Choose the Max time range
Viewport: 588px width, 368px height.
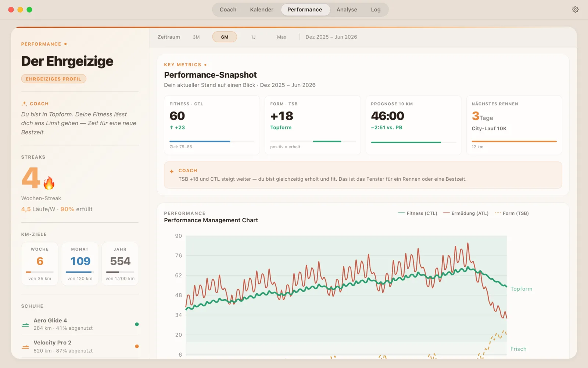tap(282, 37)
